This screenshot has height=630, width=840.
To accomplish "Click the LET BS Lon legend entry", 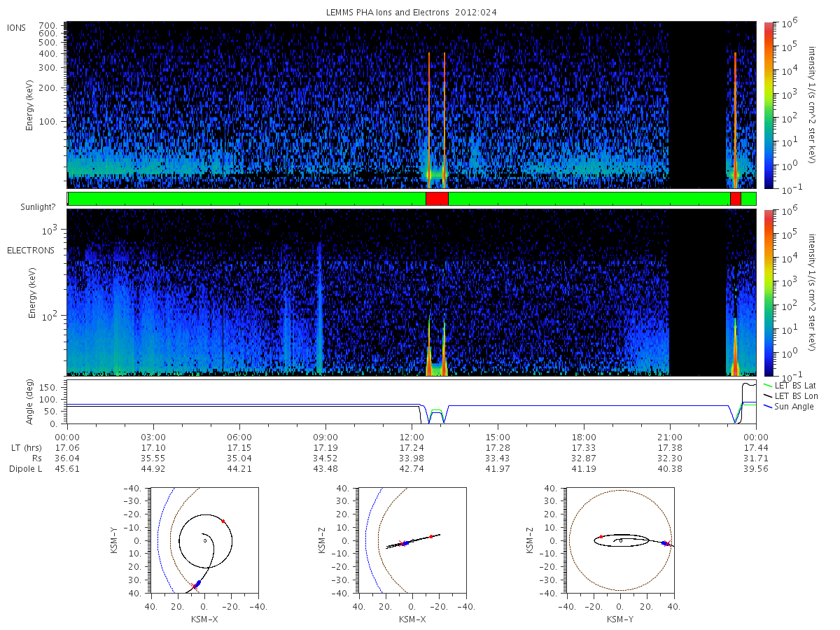I will pos(792,395).
